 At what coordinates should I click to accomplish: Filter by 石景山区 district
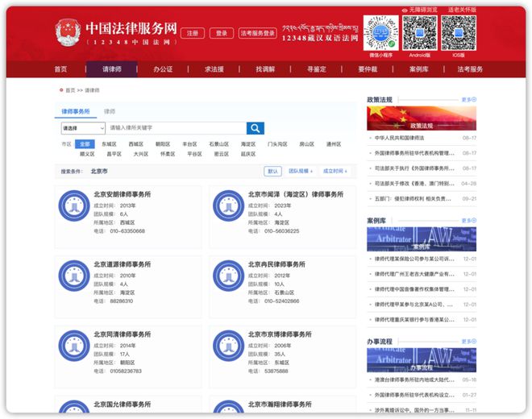pyautogui.click(x=218, y=144)
